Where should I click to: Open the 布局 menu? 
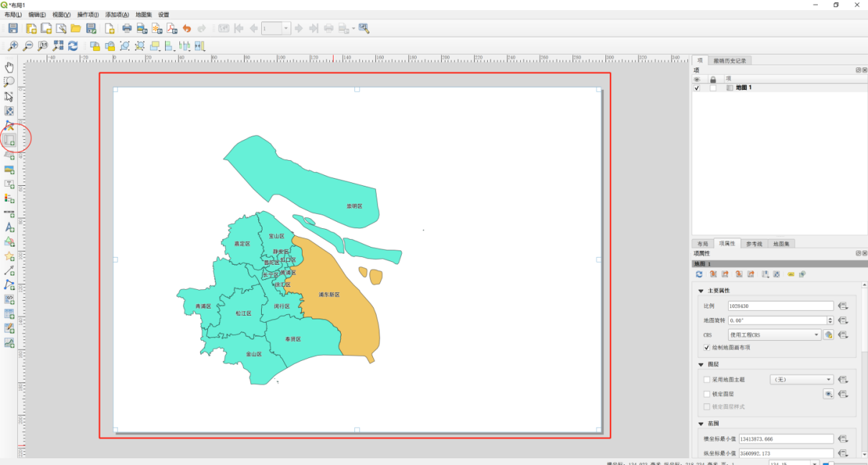tap(12, 14)
